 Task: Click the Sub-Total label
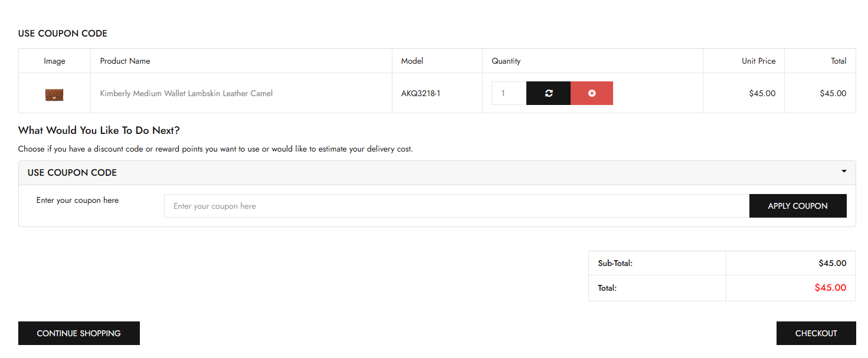pos(615,263)
